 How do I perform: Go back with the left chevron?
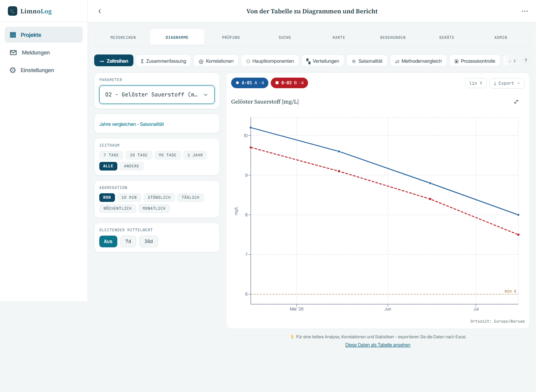[100, 11]
